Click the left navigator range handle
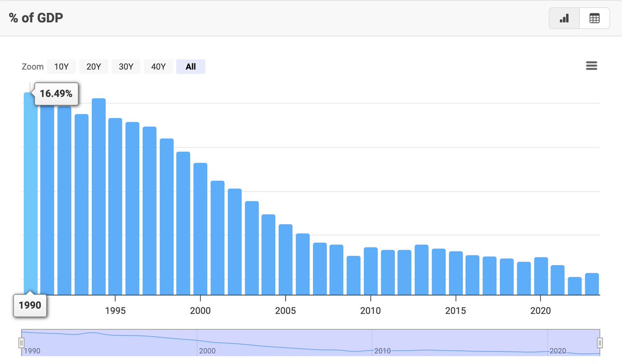Viewport: 622px width, 364px height. click(21, 342)
